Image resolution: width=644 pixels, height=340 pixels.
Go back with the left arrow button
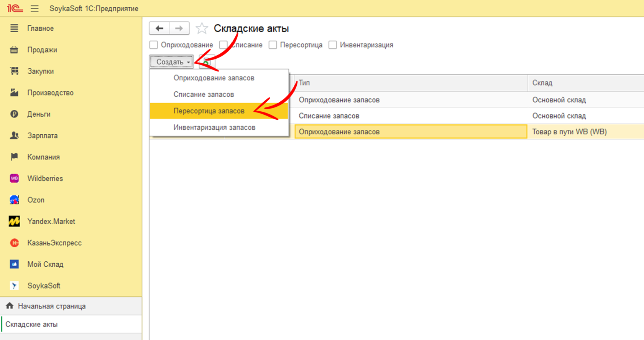(x=159, y=28)
